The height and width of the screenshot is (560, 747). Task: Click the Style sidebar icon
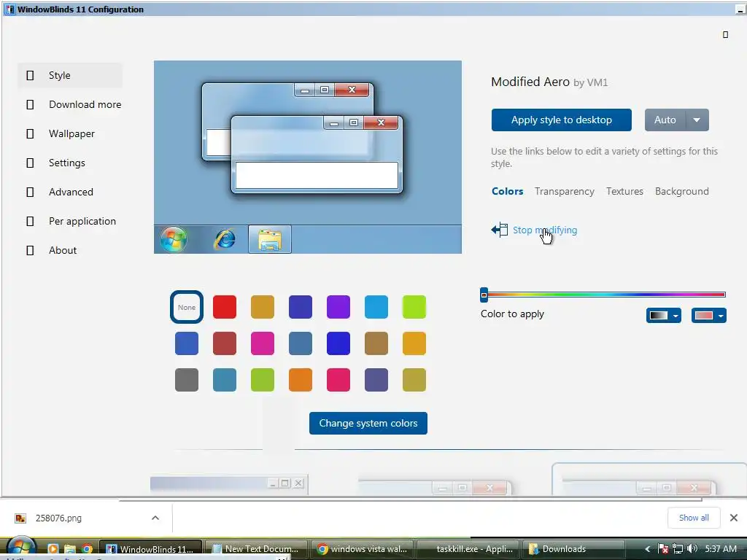tap(30, 75)
